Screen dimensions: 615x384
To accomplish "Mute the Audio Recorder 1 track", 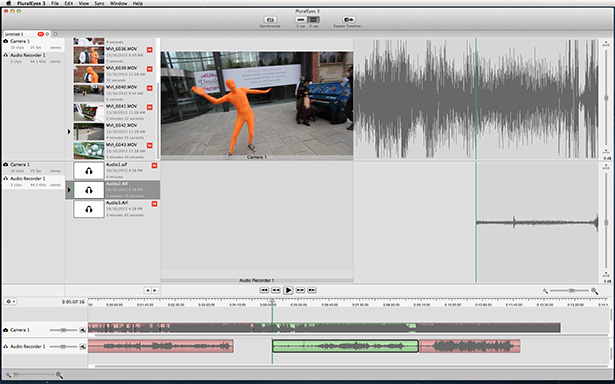I will 82,347.
